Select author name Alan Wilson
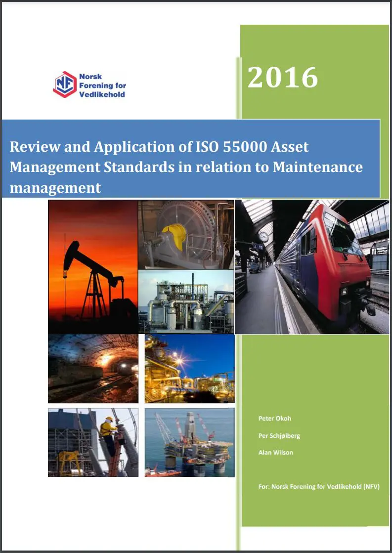Screen dimensions: 392x553 pyautogui.click(x=275, y=453)
